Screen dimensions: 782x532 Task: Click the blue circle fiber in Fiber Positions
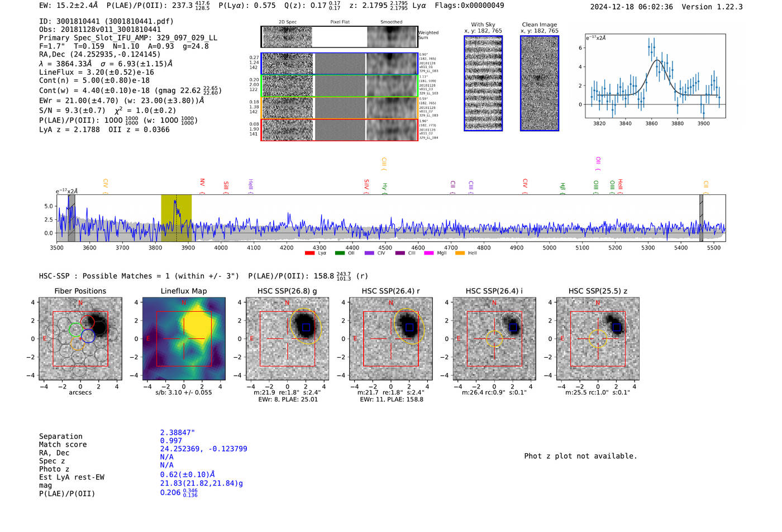tap(88, 336)
